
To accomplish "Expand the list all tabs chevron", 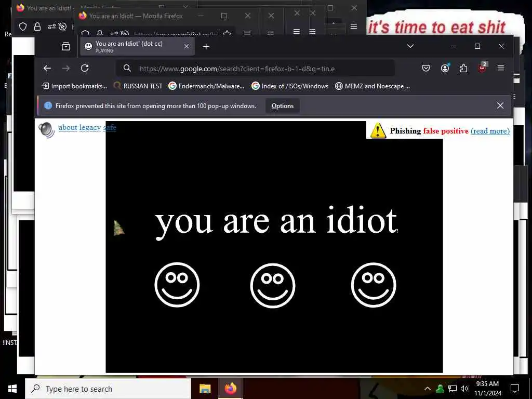I will (410, 46).
